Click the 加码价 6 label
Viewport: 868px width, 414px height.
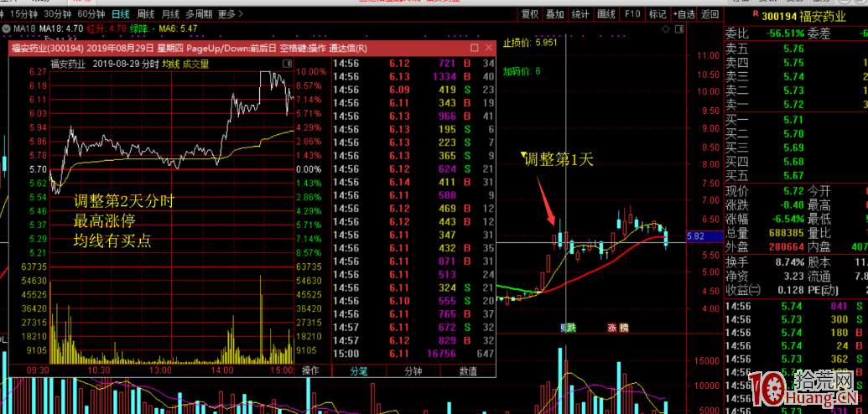click(x=522, y=71)
